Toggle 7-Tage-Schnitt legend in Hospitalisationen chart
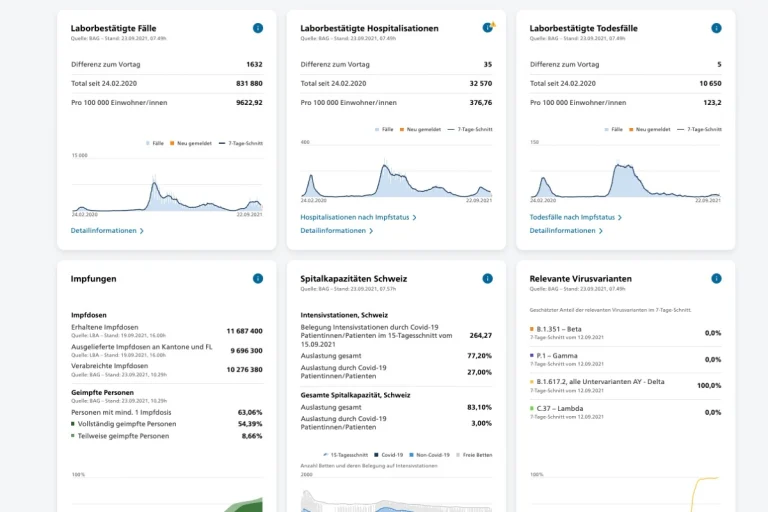Screen dimensions: 768x512 pyautogui.click(x=470, y=129)
